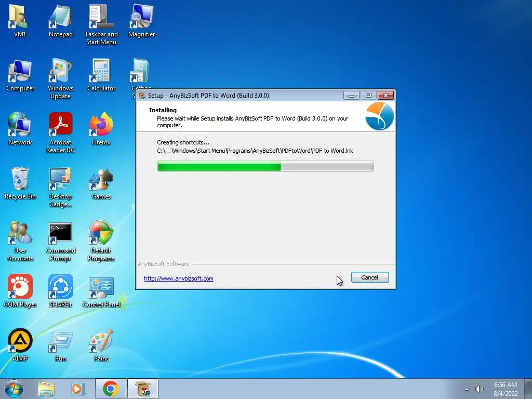Maximize the Setup window
The height and width of the screenshot is (399, 532).
pyautogui.click(x=368, y=96)
